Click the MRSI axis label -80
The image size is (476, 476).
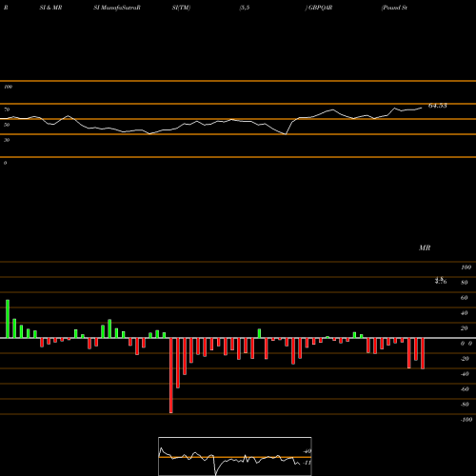[x=465, y=405]
